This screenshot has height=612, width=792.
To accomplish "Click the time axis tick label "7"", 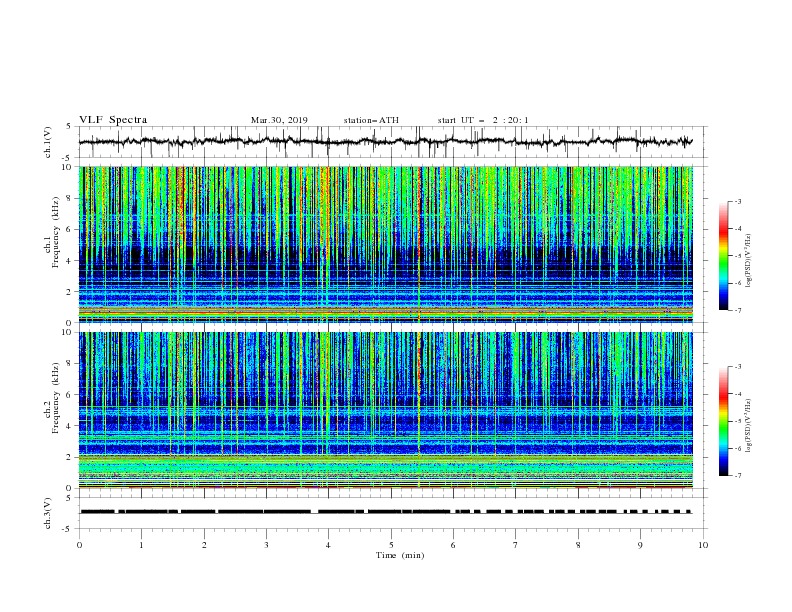I will coord(516,545).
